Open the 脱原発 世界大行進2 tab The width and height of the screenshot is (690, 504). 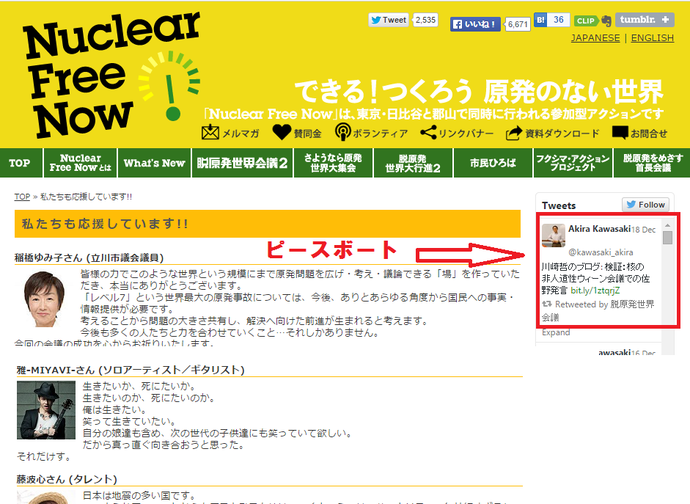[x=413, y=163]
